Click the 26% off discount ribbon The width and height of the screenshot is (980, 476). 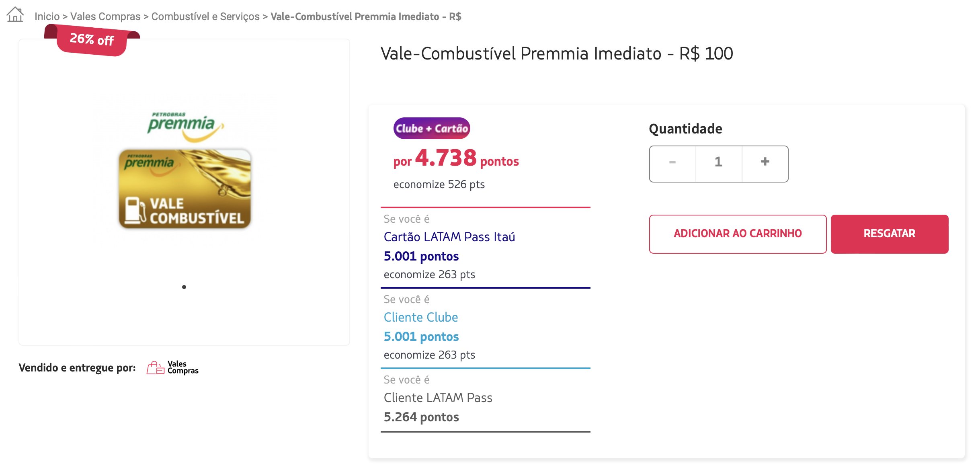pos(92,39)
